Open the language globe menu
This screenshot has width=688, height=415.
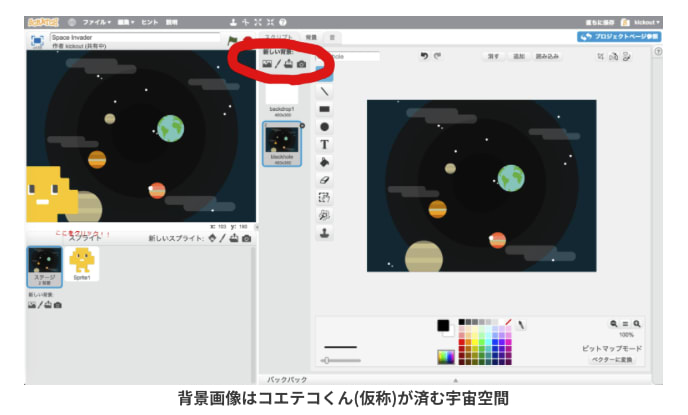pos(72,22)
